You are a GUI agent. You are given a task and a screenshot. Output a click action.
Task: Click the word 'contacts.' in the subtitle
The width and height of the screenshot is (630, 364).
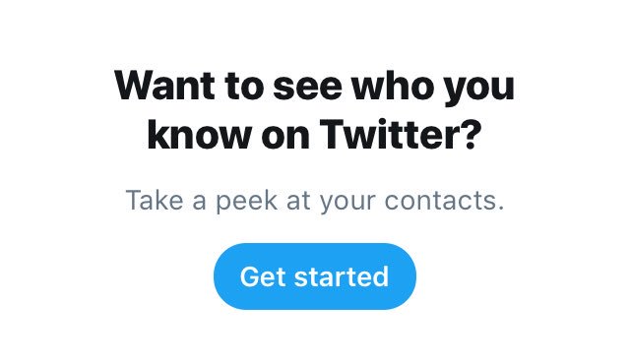(444, 200)
